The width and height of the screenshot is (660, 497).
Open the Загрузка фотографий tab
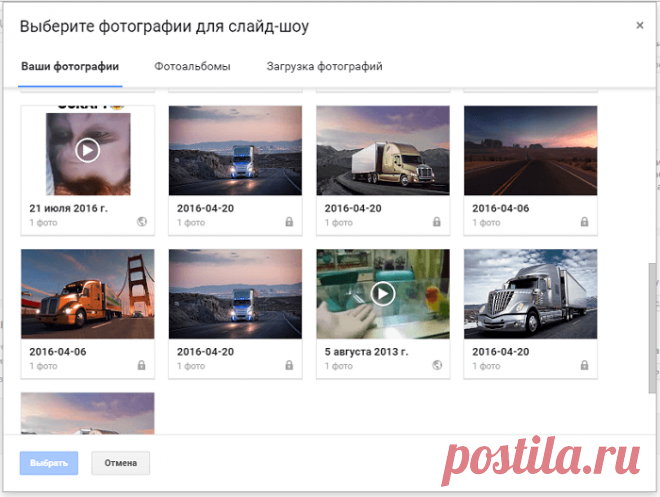325,66
